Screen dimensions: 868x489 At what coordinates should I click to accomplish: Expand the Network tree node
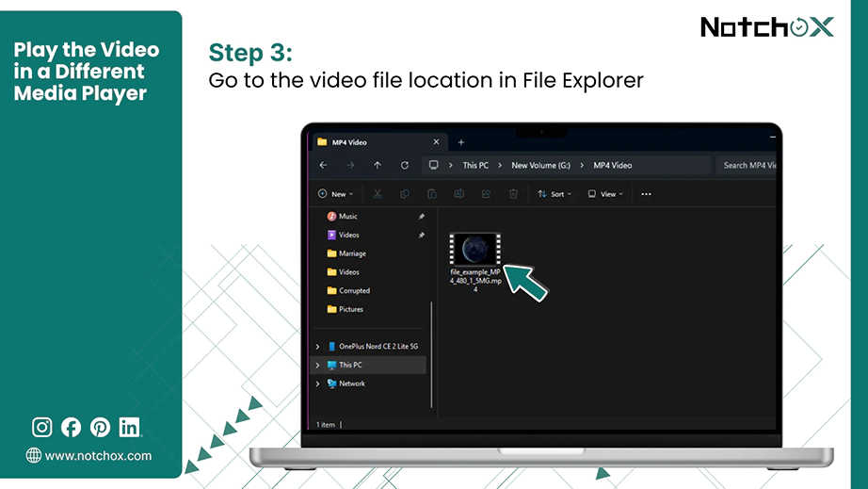click(x=318, y=383)
